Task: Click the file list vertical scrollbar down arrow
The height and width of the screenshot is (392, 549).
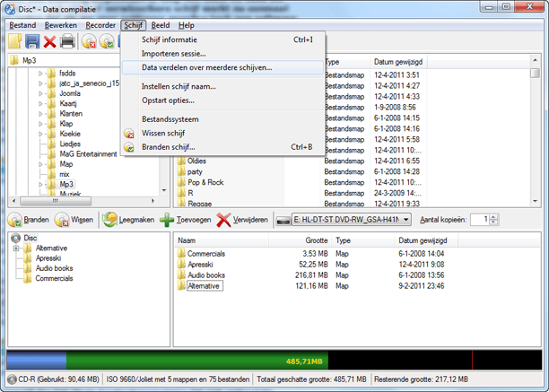Action: pos(535,201)
